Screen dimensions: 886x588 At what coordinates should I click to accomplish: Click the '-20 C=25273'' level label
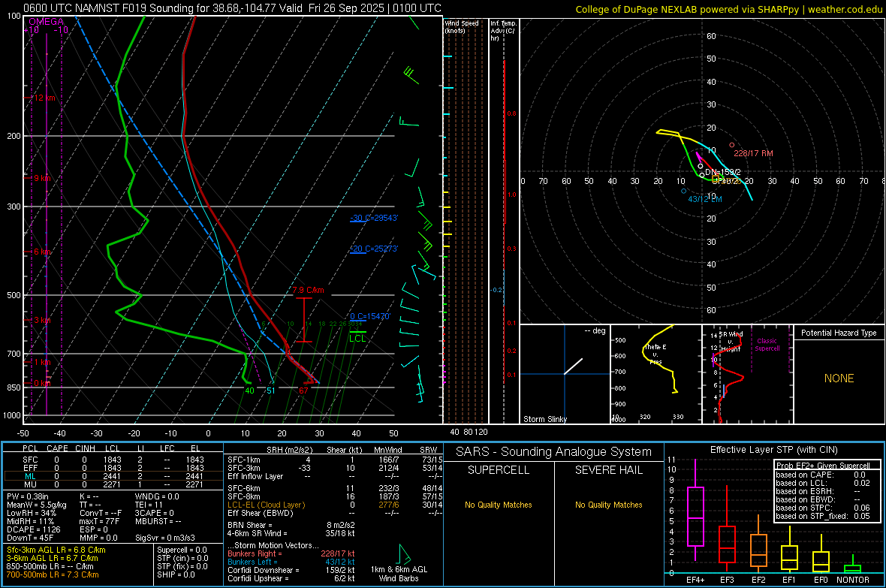(x=374, y=249)
